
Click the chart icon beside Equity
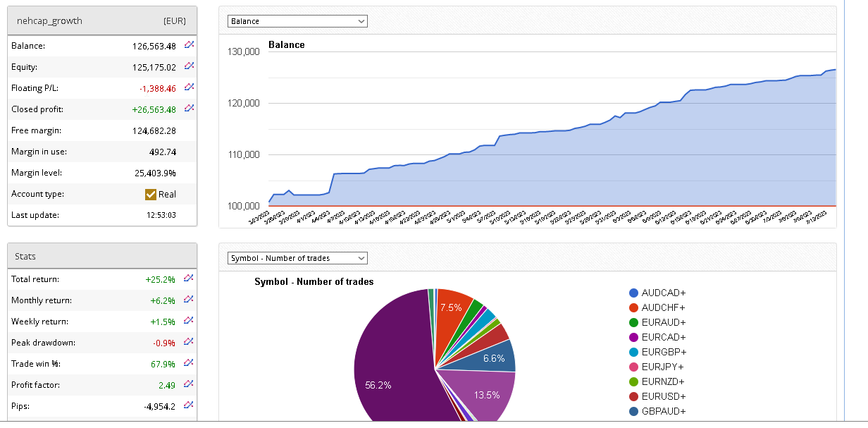(x=189, y=66)
